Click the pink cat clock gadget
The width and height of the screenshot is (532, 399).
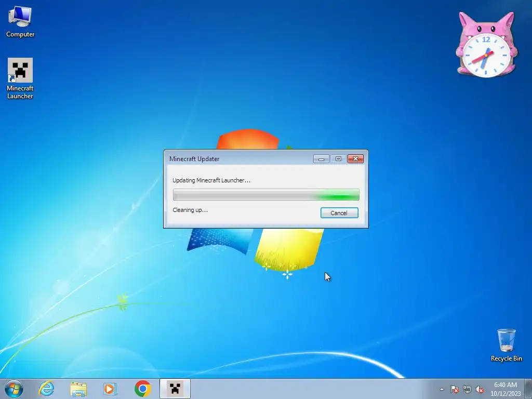click(486, 45)
